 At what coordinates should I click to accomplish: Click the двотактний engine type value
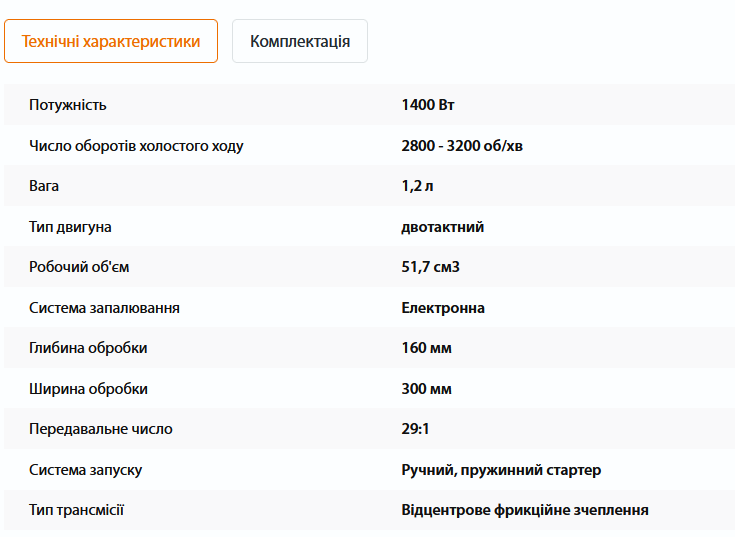tap(443, 227)
